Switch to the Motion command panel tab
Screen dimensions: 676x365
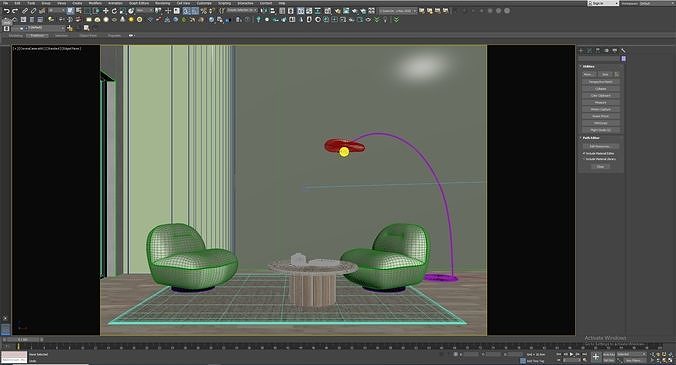tap(607, 50)
